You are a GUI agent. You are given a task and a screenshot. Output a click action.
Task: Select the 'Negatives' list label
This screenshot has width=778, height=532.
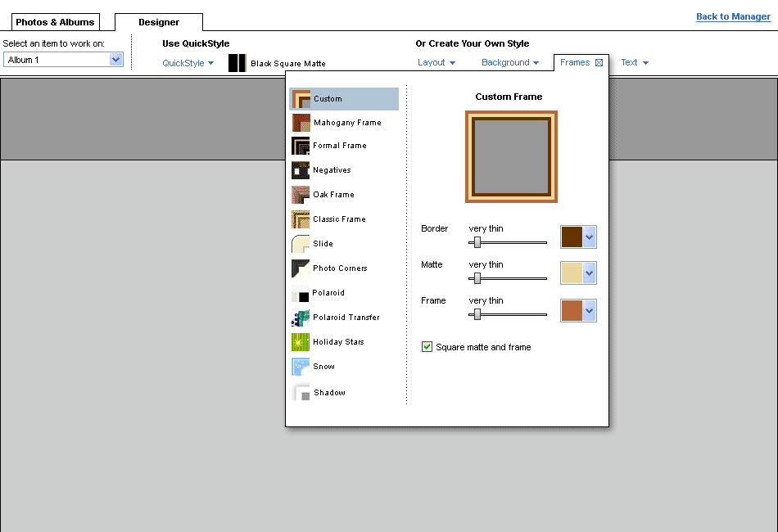click(x=332, y=170)
